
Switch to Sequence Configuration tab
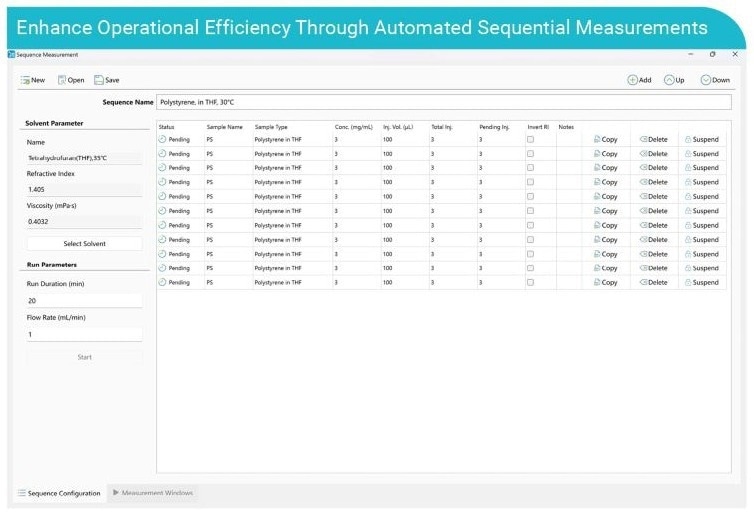point(58,493)
